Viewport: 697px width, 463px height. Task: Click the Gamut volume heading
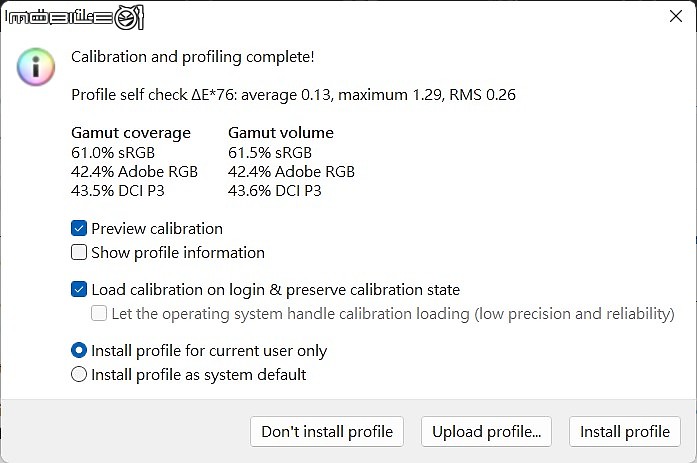(x=281, y=132)
